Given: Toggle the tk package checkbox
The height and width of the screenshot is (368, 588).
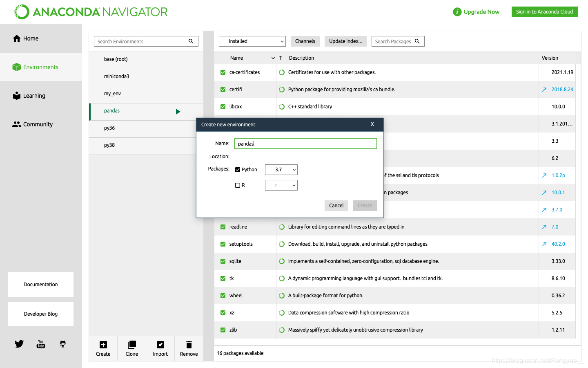Looking at the screenshot, I should coord(223,278).
